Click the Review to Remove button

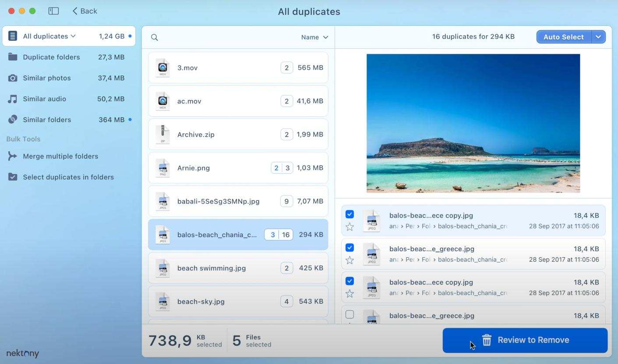point(525,340)
